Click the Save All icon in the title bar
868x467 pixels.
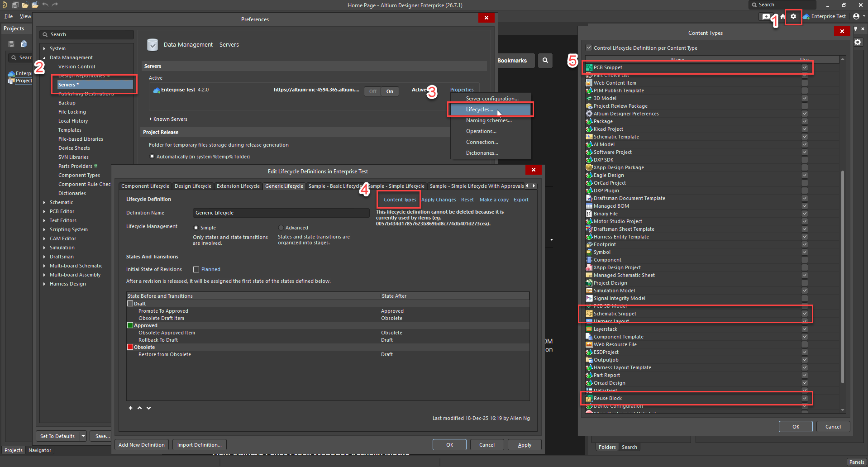tap(15, 5)
